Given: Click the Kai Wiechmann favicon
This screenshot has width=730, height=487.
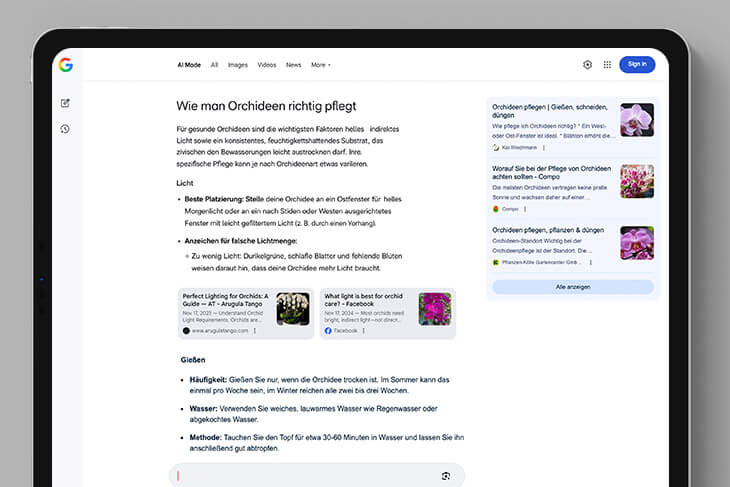Looking at the screenshot, I should (496, 148).
